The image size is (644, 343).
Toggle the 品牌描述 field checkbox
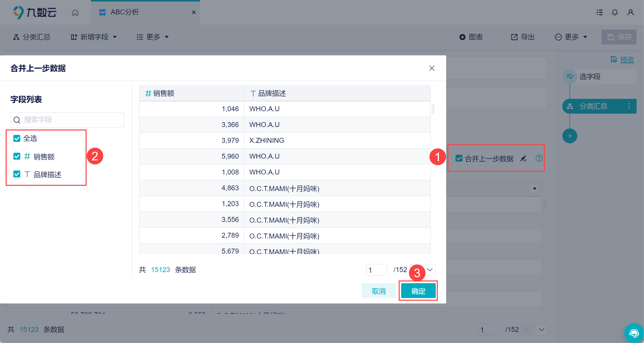tap(17, 174)
